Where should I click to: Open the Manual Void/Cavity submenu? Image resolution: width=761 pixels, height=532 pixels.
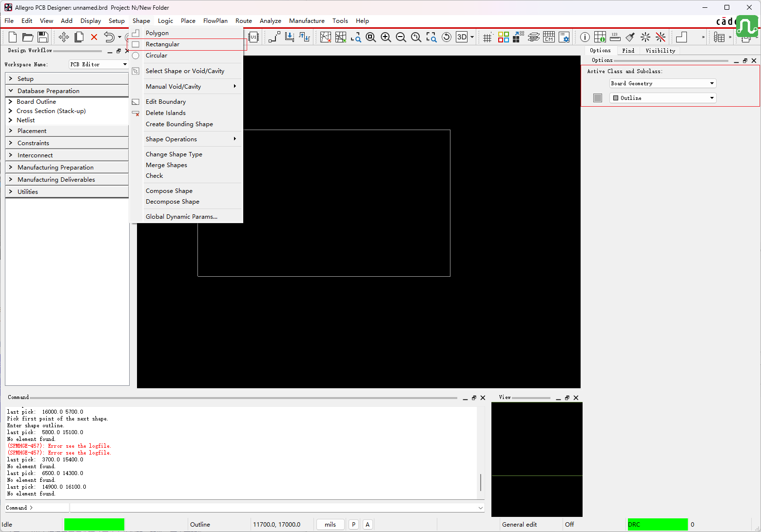point(186,87)
